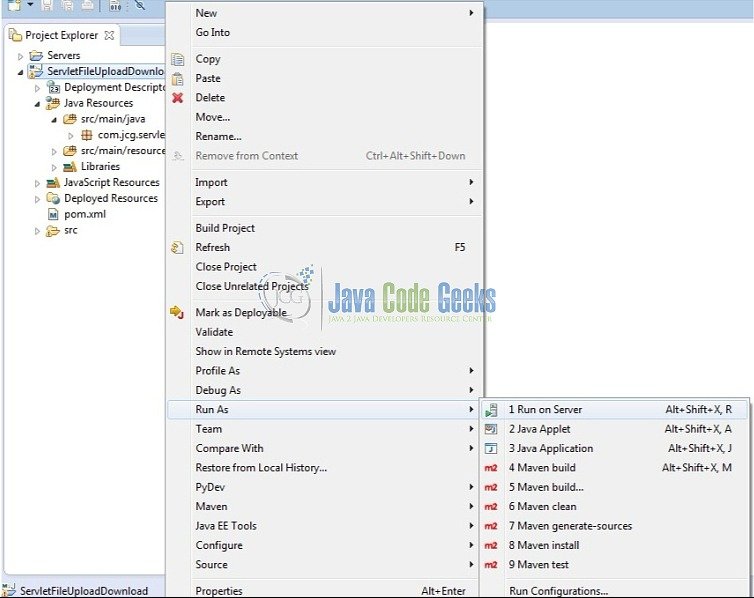Click the m2 icon beside Maven install
The height and width of the screenshot is (598, 754).
click(491, 546)
